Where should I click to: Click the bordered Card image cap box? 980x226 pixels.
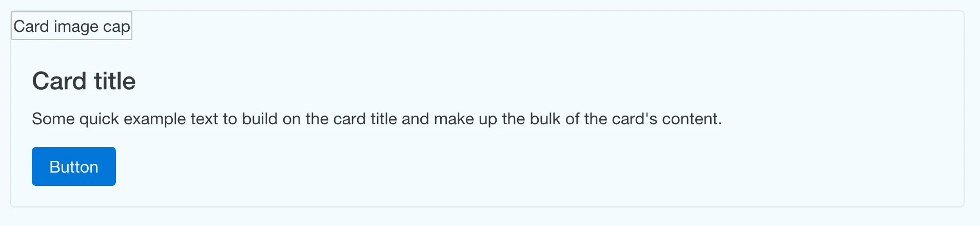pyautogui.click(x=72, y=26)
